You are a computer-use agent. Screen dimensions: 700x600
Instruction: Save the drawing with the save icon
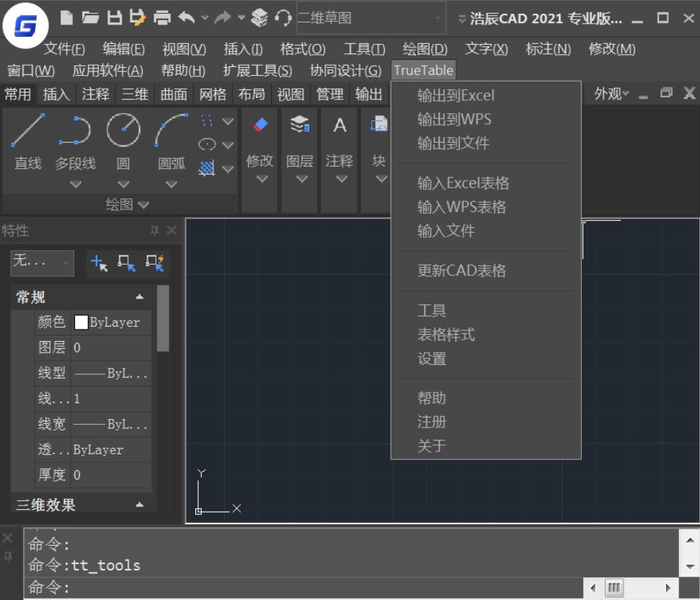pyautogui.click(x=115, y=18)
